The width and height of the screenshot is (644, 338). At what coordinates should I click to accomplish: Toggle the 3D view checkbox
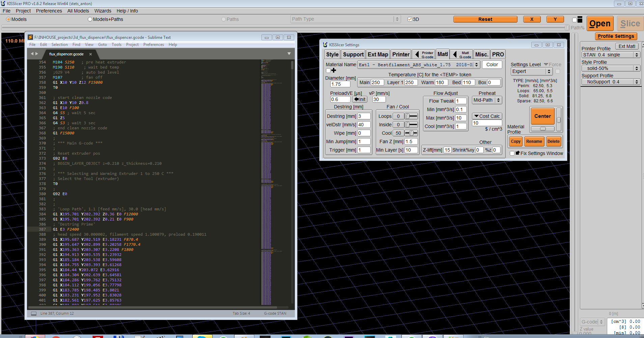[x=410, y=19]
